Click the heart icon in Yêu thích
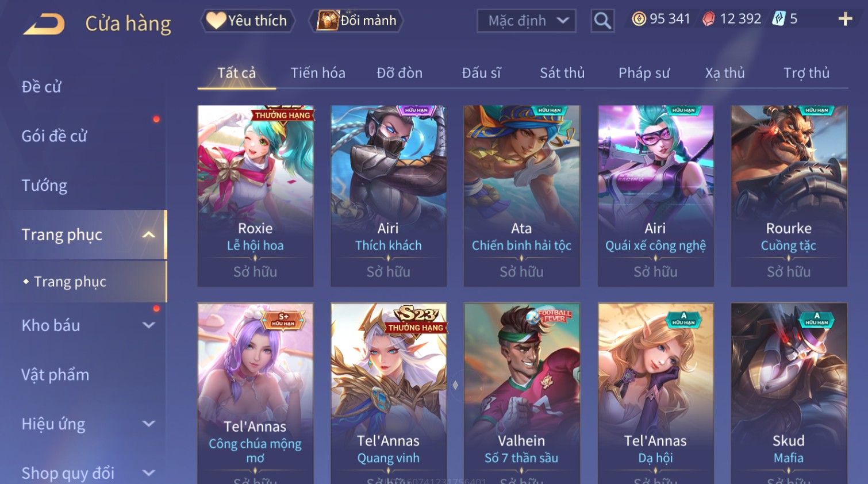The image size is (868, 484). tap(216, 21)
